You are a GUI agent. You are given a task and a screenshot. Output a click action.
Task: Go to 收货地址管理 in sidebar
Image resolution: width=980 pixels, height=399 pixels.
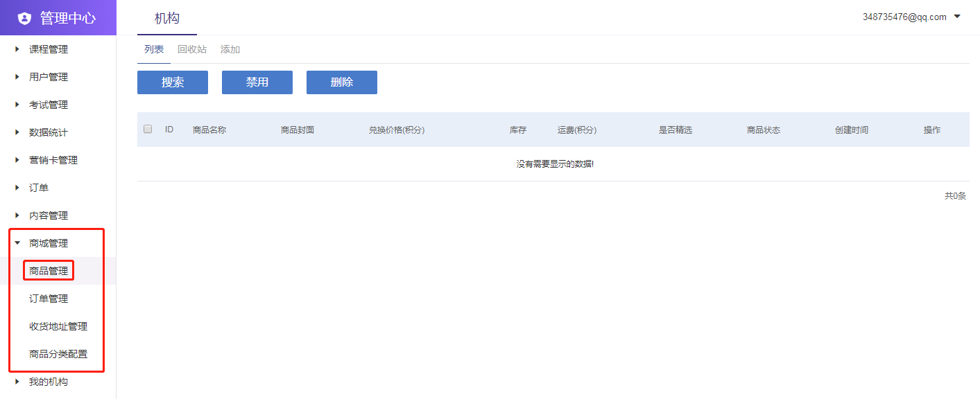click(x=58, y=326)
